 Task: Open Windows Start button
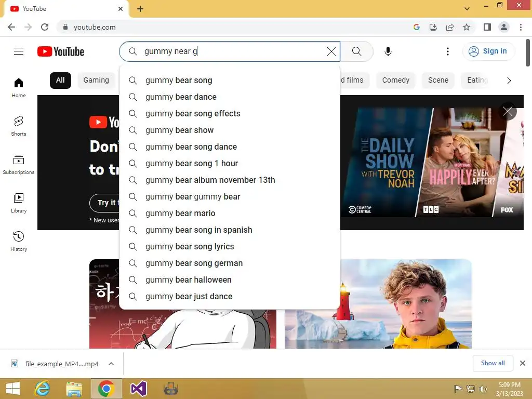[x=13, y=389]
